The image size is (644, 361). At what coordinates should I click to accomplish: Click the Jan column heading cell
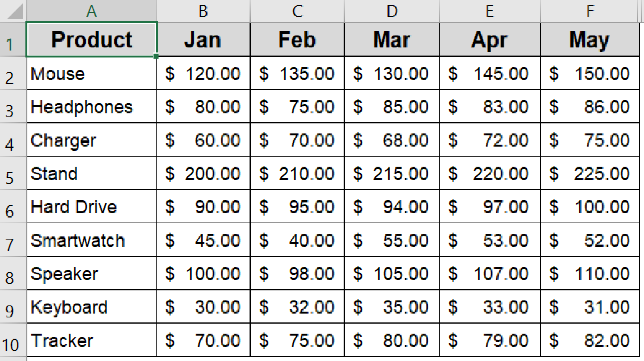click(203, 40)
